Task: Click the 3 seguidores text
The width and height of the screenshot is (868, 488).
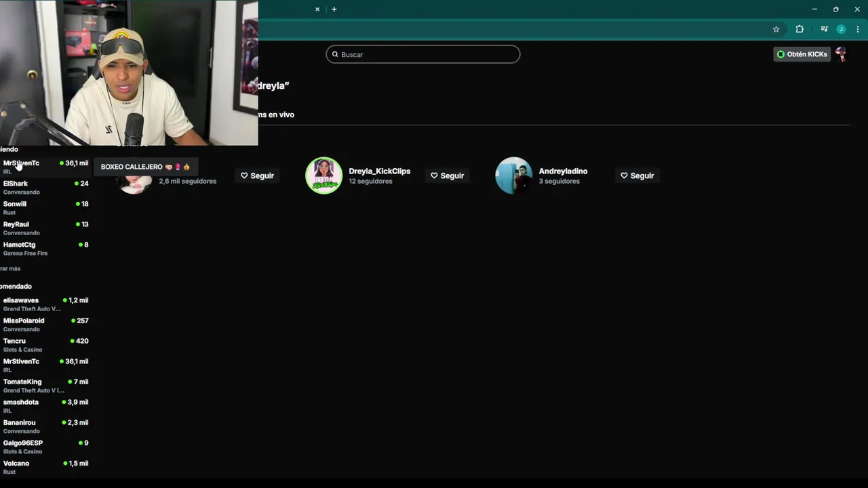Action: (x=559, y=181)
